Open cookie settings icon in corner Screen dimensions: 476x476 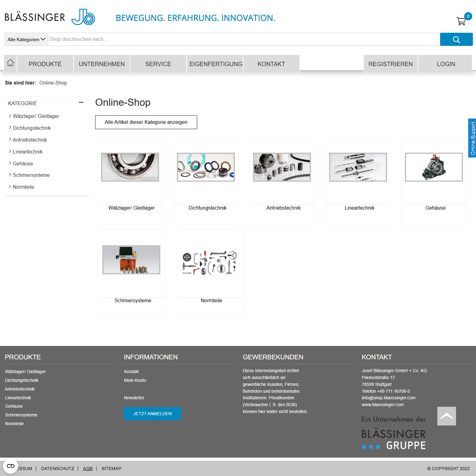11,466
